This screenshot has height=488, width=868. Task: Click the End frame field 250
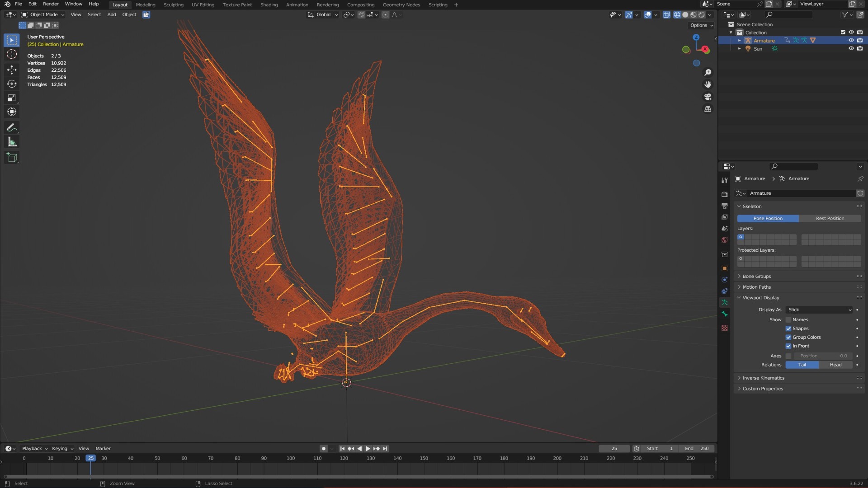point(697,449)
